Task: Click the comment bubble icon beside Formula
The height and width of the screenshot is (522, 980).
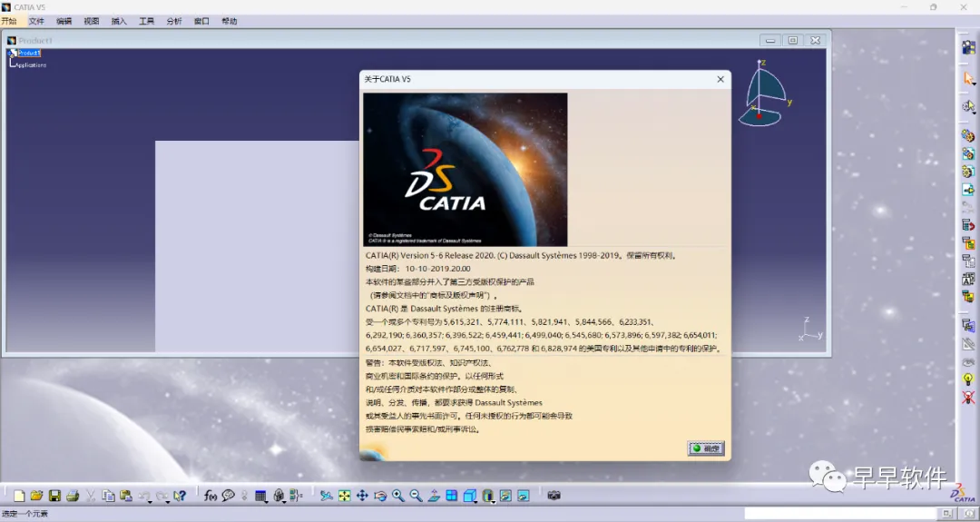Action: point(228,496)
